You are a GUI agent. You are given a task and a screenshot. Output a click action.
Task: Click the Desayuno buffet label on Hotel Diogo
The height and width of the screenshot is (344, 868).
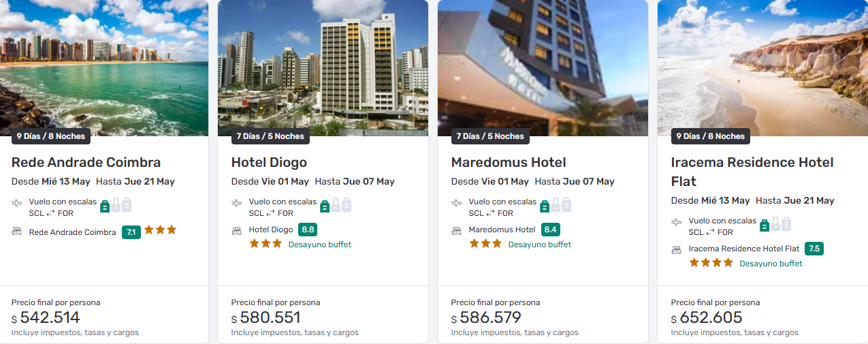point(320,245)
